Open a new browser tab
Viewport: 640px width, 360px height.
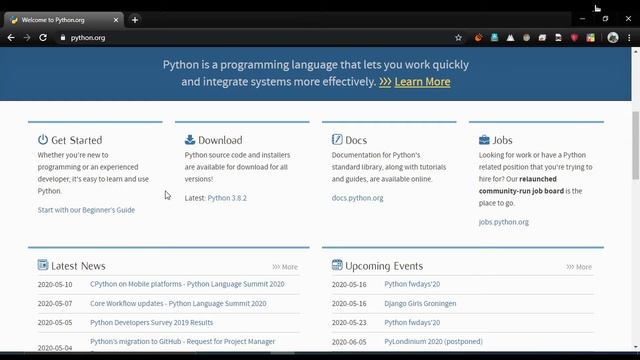135,20
